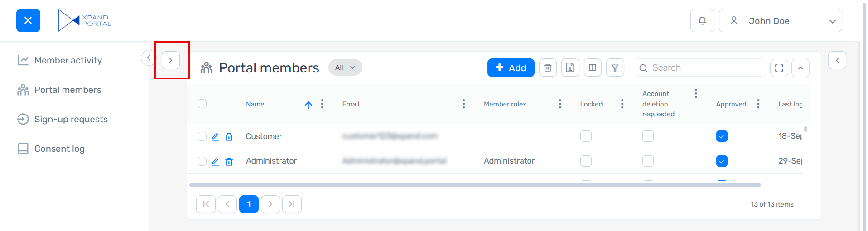Toggle the select-all header checkbox
The height and width of the screenshot is (231, 868).
coord(202,104)
